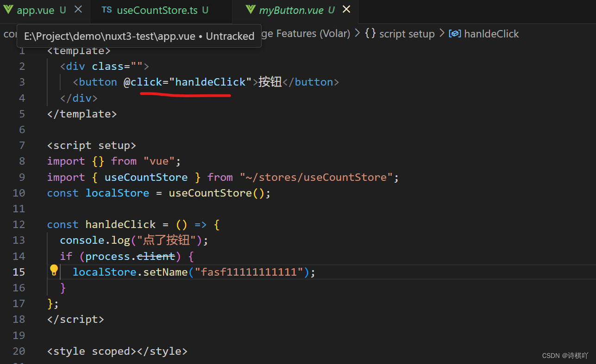
Task: Close the app.vue tab
Action: 79,9
